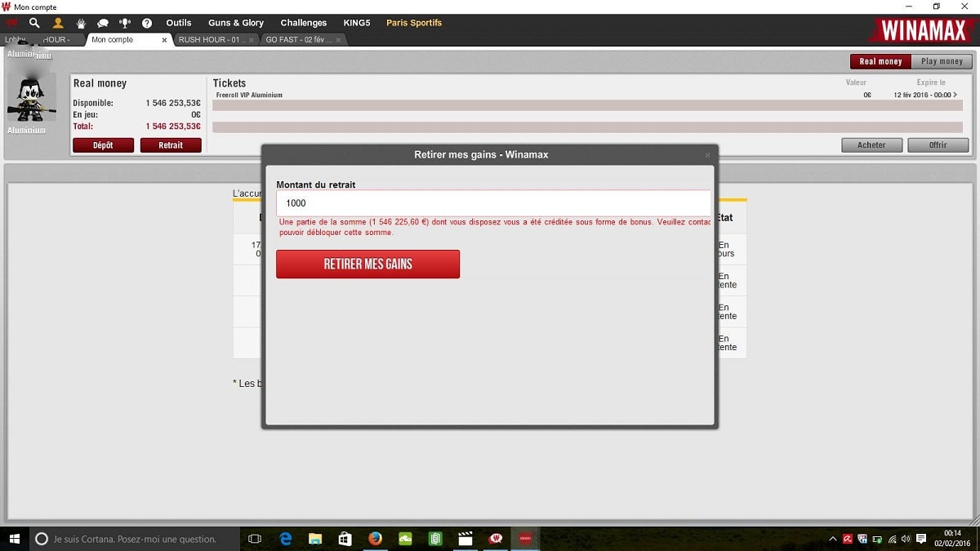This screenshot has width=980, height=551.
Task: Open File Explorer from the taskbar
Action: click(315, 539)
